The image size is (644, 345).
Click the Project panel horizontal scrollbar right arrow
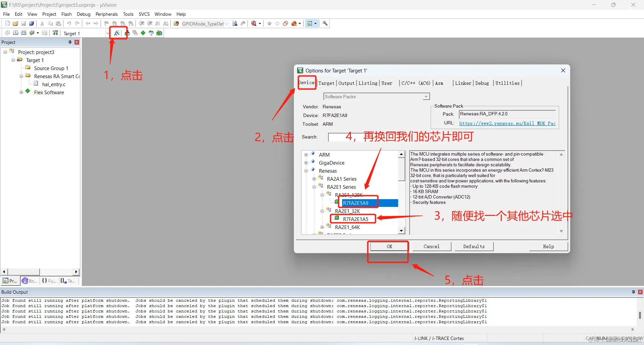(x=76, y=272)
